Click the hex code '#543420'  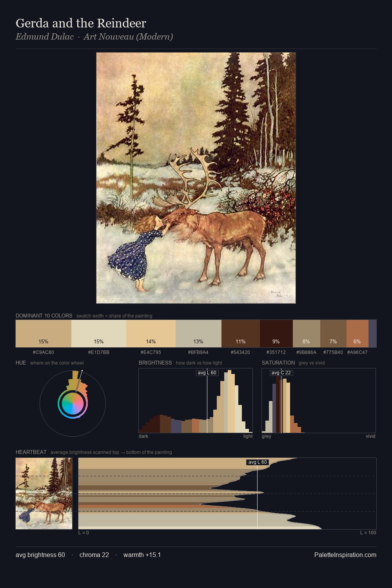(240, 352)
